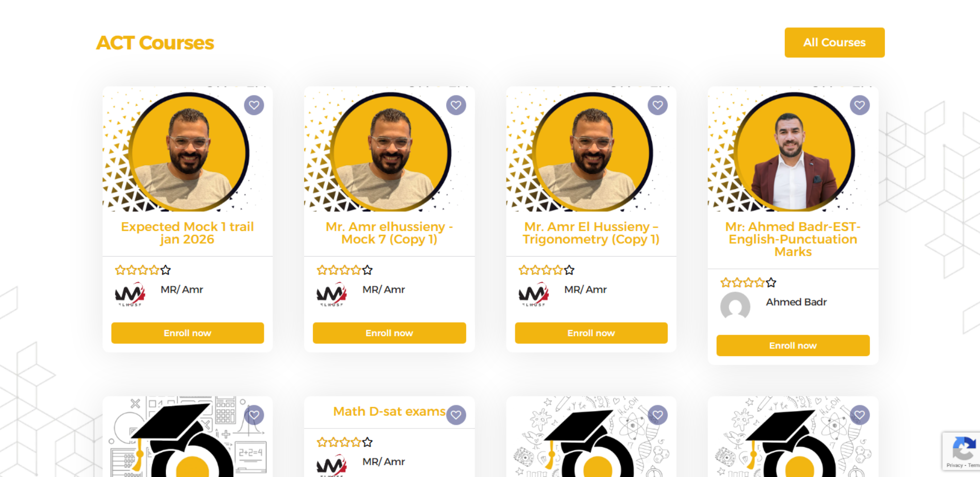Click heart icon on bottom-right graduation cap card
The width and height of the screenshot is (980, 477).
[860, 415]
